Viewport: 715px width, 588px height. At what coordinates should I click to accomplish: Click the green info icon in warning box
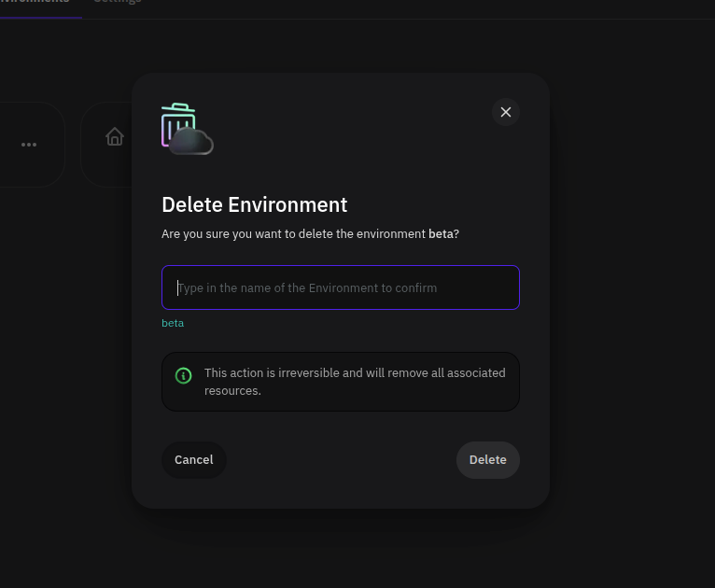[x=183, y=375]
